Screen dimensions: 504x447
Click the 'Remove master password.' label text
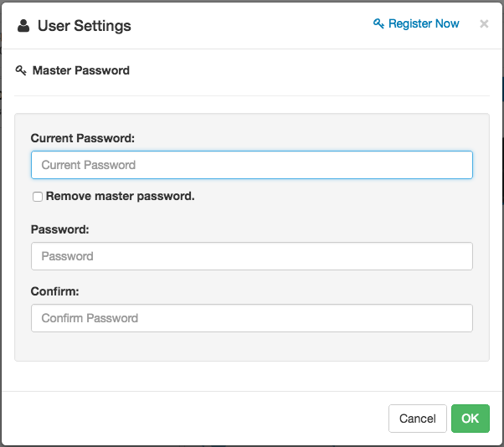click(121, 196)
